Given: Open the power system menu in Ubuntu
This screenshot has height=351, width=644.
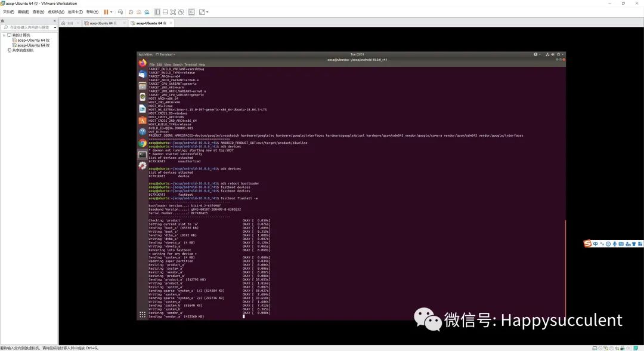Looking at the screenshot, I should (559, 54).
